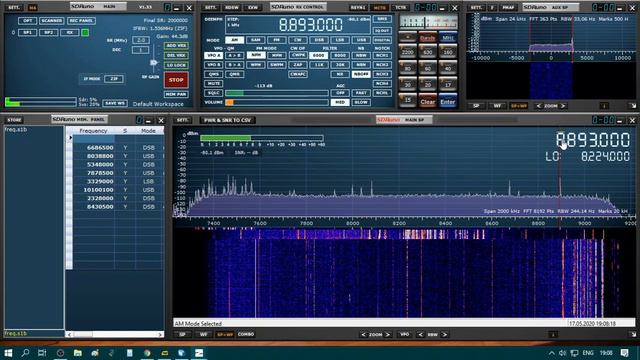Viewport: 640px width, 360px height.
Task: Click keypad Enter button
Action: [448, 102]
